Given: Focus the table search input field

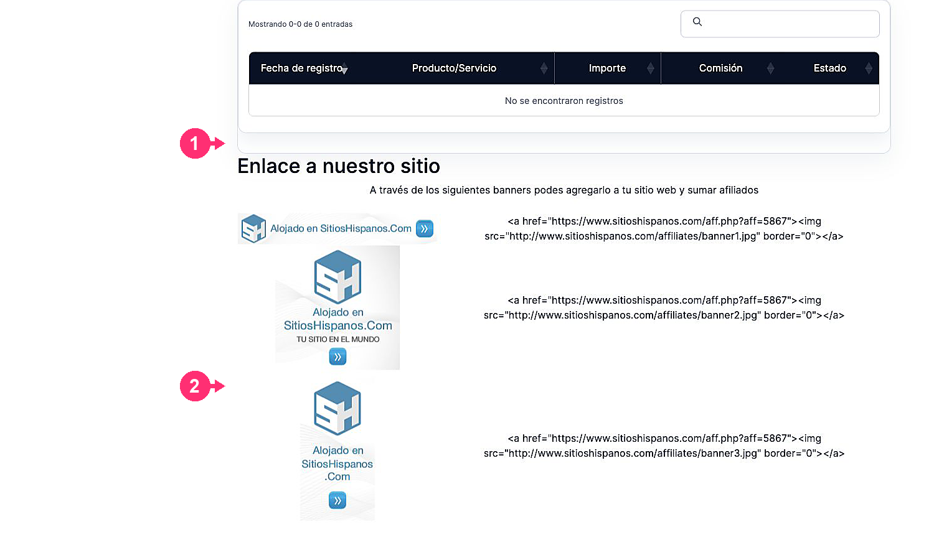Looking at the screenshot, I should 780,24.
